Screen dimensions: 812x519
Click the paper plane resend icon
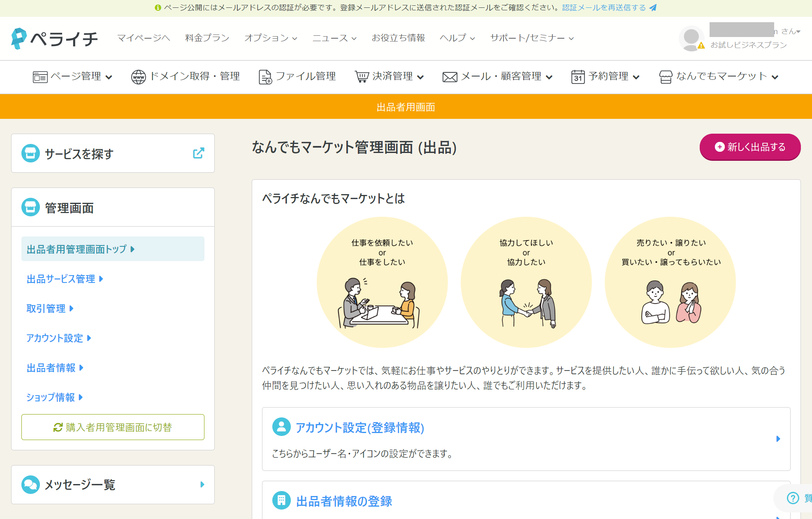tap(653, 8)
